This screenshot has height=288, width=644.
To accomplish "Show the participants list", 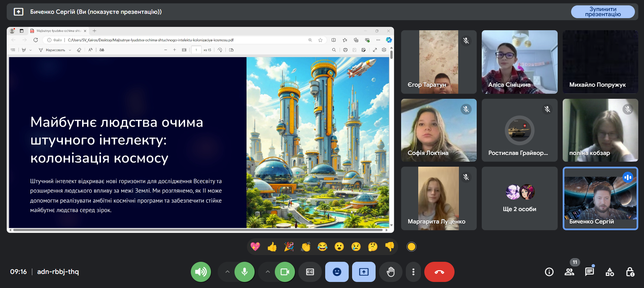I will (569, 272).
